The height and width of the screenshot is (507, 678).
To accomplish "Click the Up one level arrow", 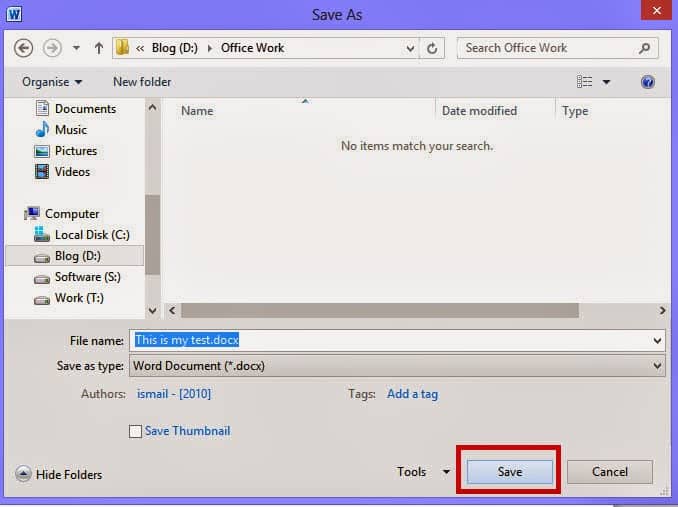I will 99,48.
